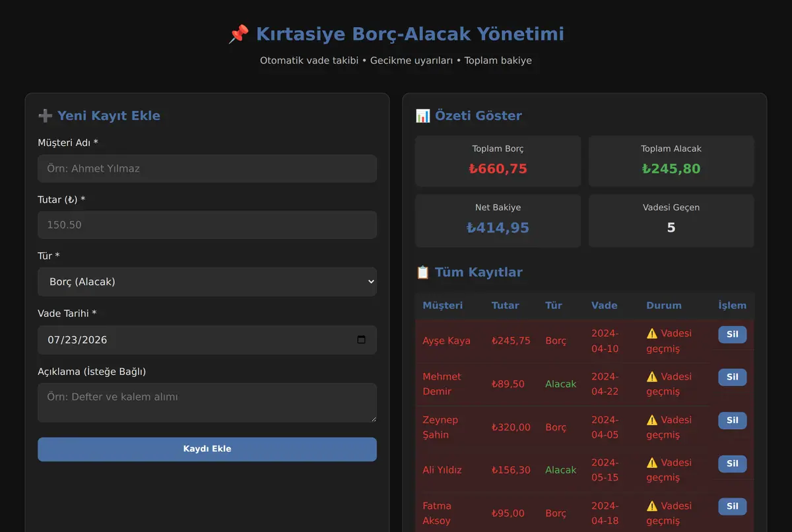Click the Özeti Göster heading

(x=478, y=116)
